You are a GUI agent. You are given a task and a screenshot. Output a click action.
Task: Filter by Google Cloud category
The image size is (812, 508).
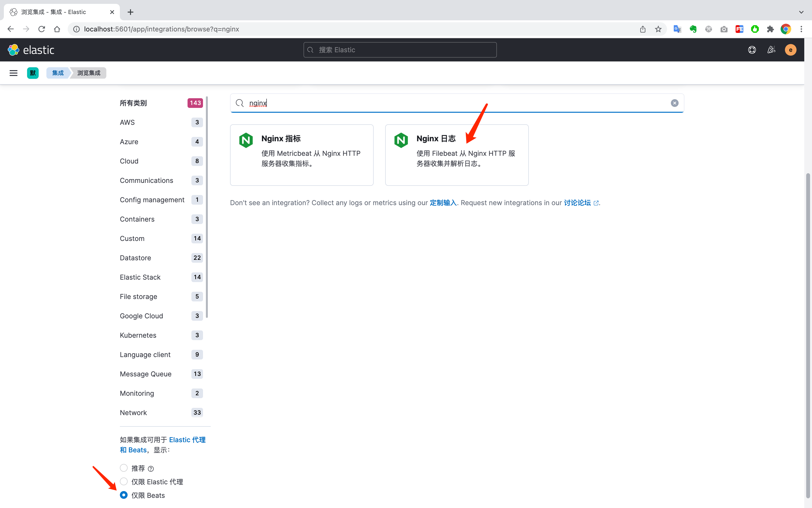(161, 316)
